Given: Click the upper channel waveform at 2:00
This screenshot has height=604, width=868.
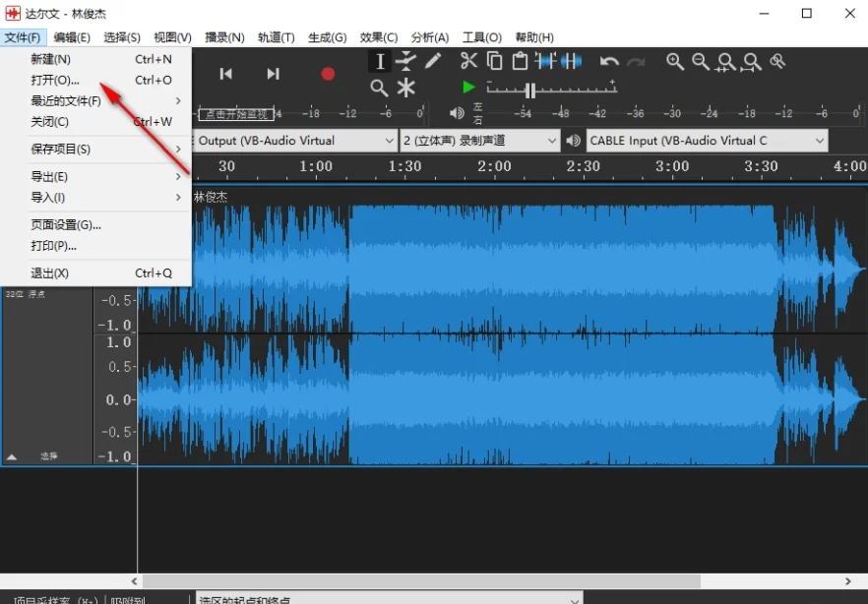Looking at the screenshot, I should (494, 269).
